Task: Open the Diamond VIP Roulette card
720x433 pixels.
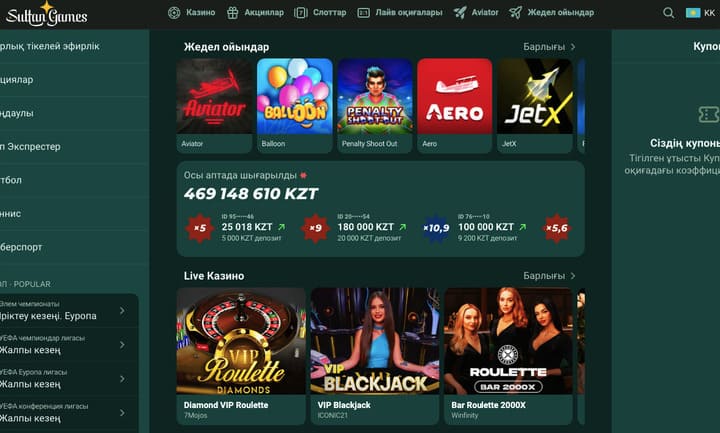Action: click(x=241, y=356)
